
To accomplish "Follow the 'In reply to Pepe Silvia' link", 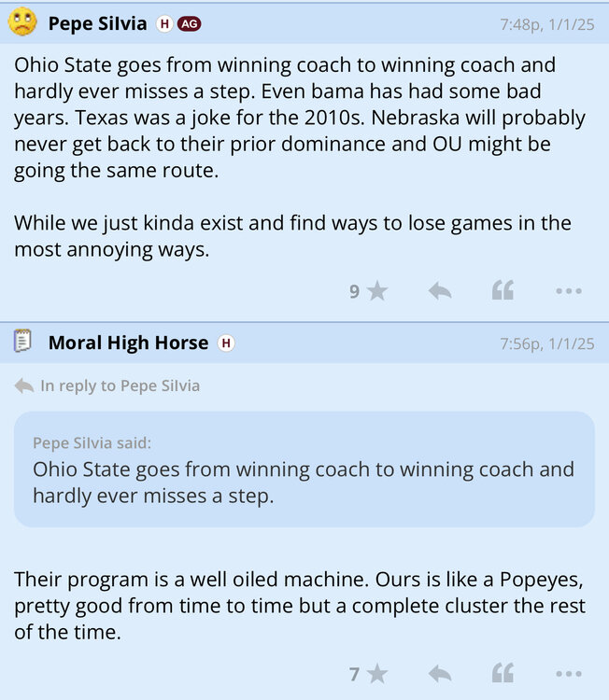I will coord(120,385).
